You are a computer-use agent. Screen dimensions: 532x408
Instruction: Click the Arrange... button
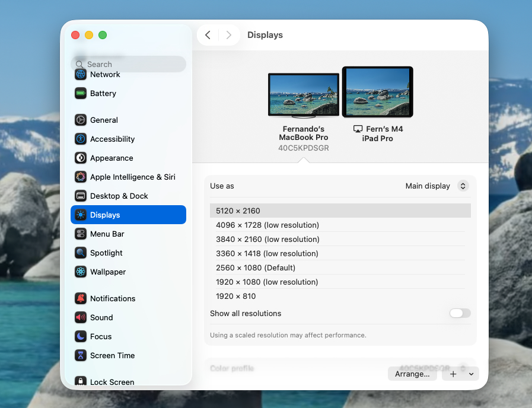412,374
